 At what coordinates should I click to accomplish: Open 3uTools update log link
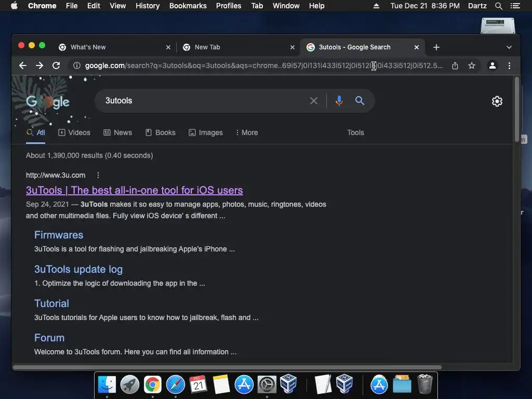(78, 269)
